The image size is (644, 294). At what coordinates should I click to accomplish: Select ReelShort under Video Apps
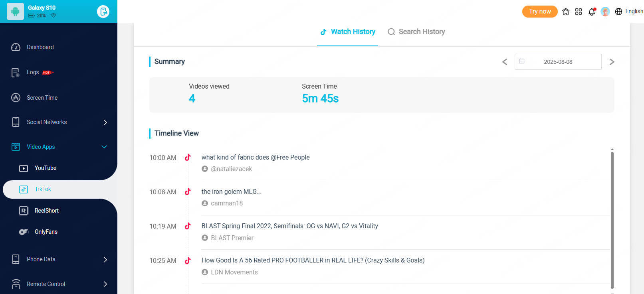click(x=47, y=211)
